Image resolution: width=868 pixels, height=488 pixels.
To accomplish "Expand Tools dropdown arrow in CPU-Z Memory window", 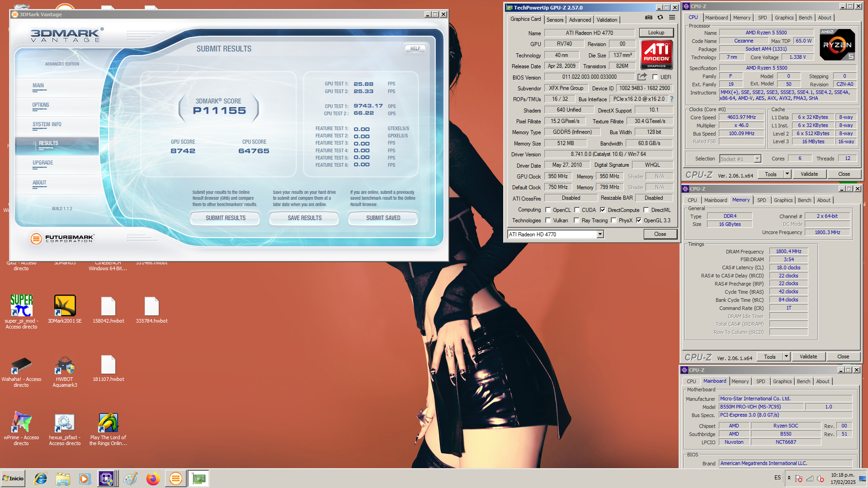I will pos(786,357).
